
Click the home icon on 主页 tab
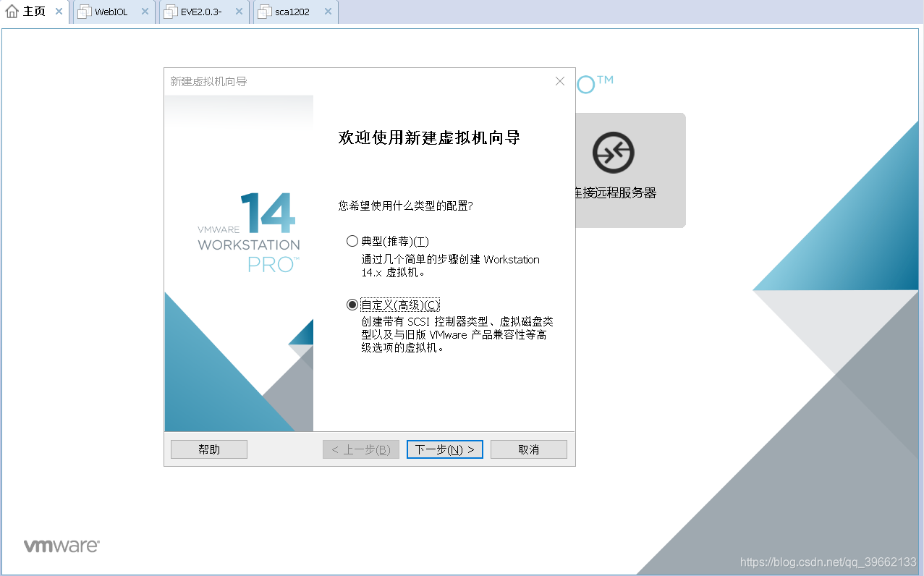click(x=12, y=12)
